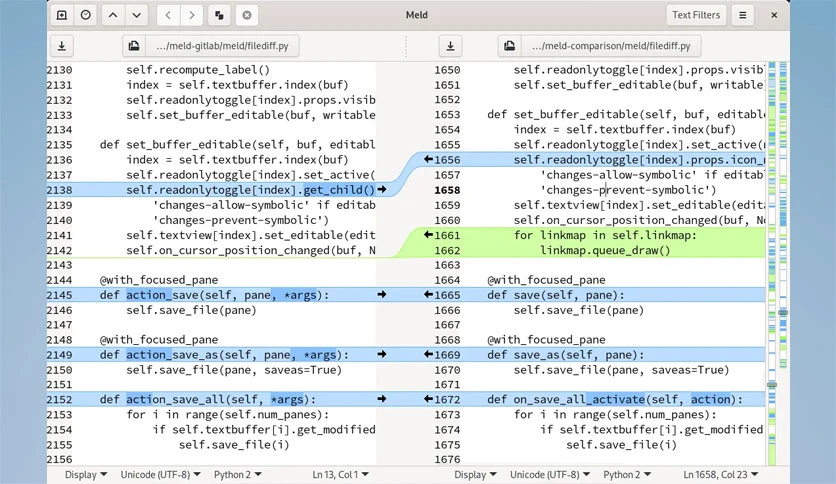
Task: Open right pane Ln 1658, Col 23 dropdown
Action: [x=720, y=474]
